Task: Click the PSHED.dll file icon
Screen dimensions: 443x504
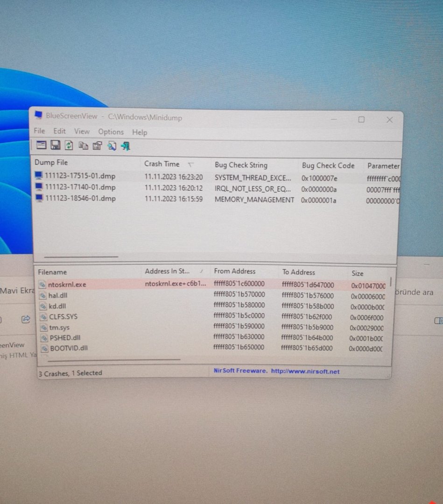Action: pyautogui.click(x=44, y=338)
